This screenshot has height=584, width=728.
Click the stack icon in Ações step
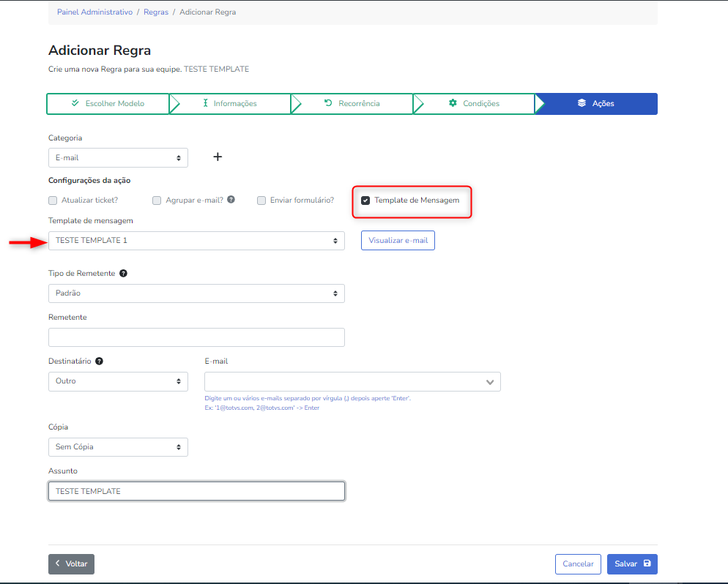[582, 103]
